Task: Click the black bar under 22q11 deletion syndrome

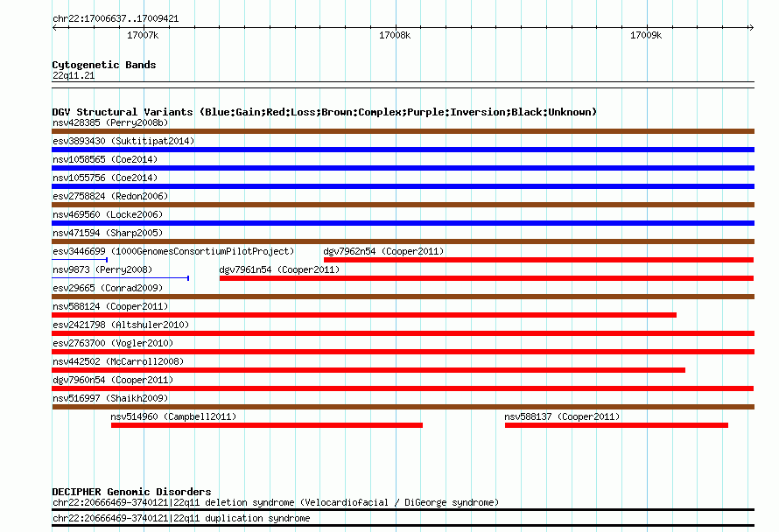Action: pos(403,509)
